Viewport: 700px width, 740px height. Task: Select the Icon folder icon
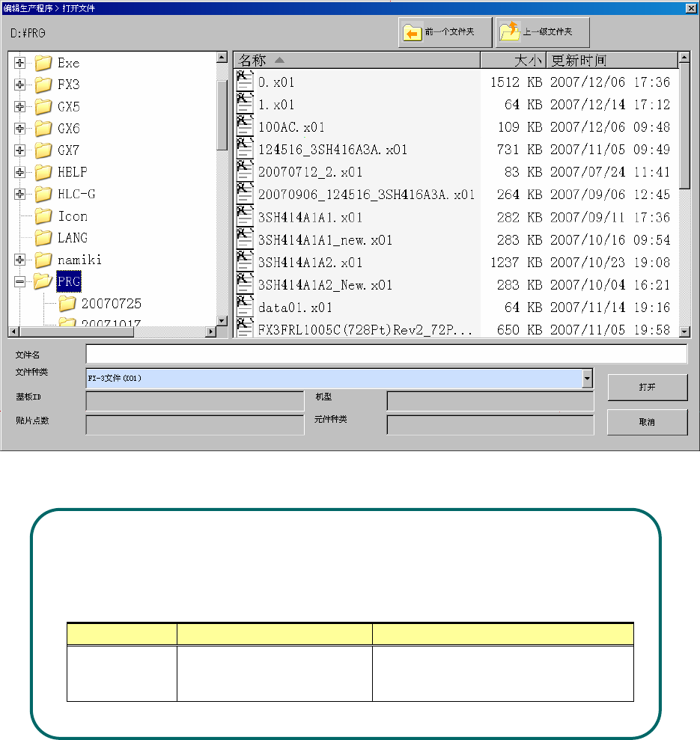coord(43,216)
